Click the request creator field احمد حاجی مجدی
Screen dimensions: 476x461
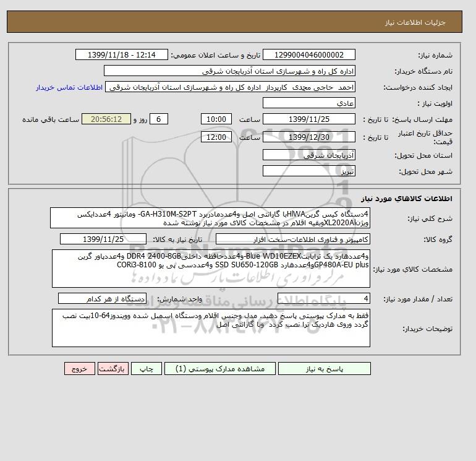[x=230, y=87]
